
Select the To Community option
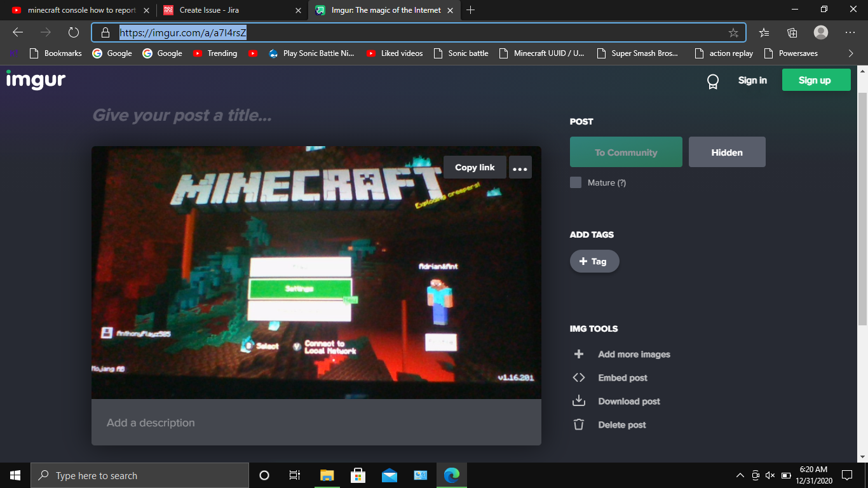pyautogui.click(x=625, y=152)
